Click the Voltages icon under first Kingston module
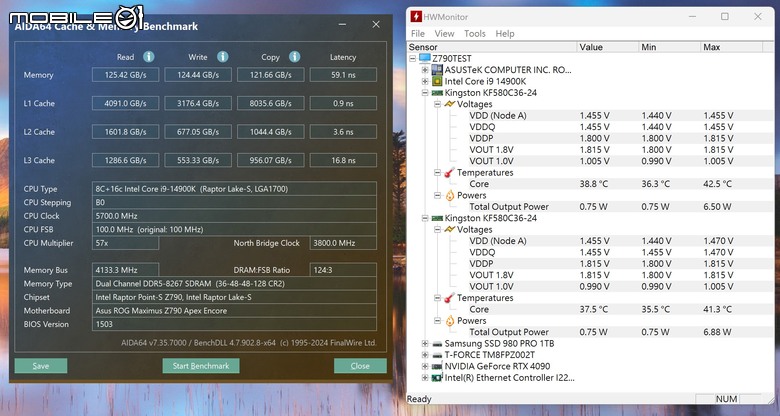This screenshot has height=416, width=780. click(x=450, y=104)
